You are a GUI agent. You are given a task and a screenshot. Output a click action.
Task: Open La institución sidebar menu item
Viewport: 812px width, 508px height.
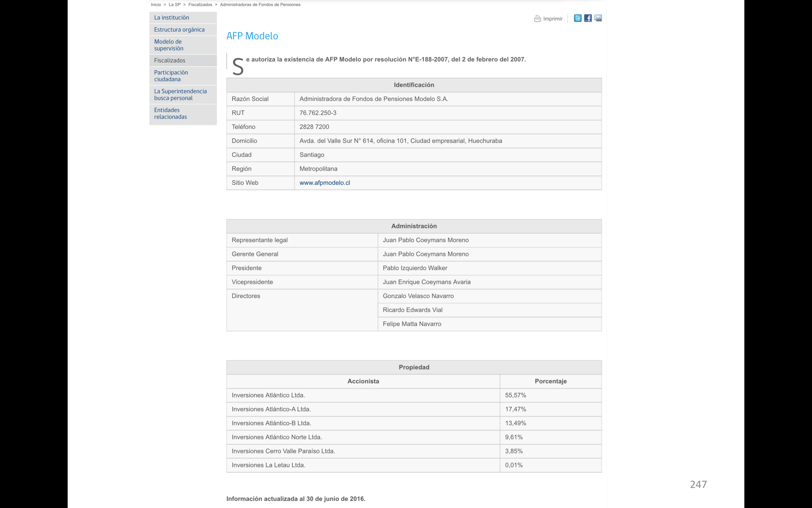coord(171,18)
